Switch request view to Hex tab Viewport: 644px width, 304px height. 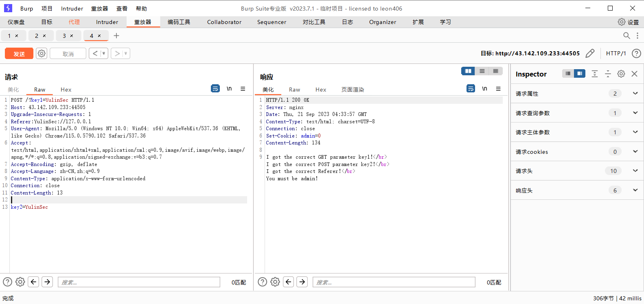pyautogui.click(x=66, y=90)
